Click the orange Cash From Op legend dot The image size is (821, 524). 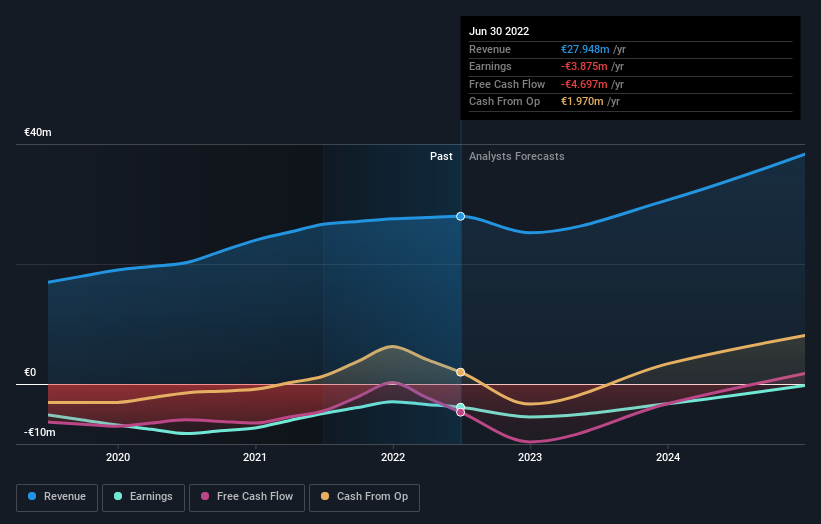click(325, 496)
